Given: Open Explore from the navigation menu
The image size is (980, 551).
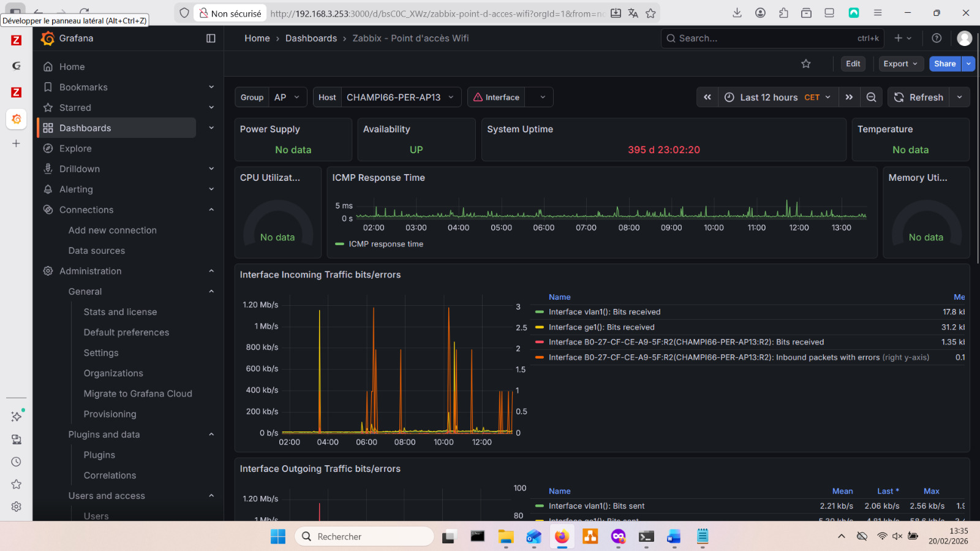Looking at the screenshot, I should pyautogui.click(x=75, y=148).
